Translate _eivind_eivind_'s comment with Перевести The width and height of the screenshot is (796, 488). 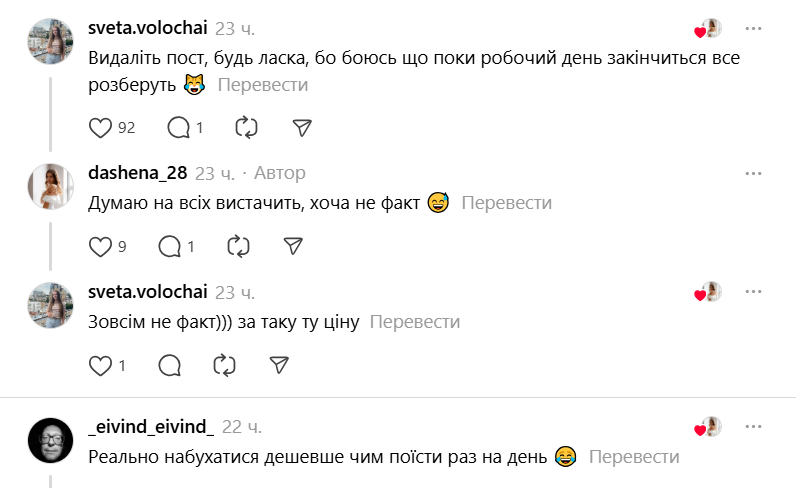click(x=634, y=457)
